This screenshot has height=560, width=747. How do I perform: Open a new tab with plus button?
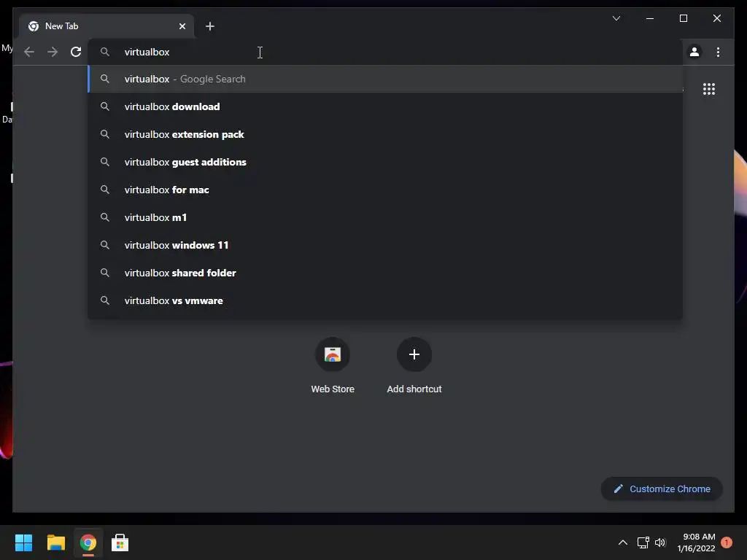tap(210, 26)
